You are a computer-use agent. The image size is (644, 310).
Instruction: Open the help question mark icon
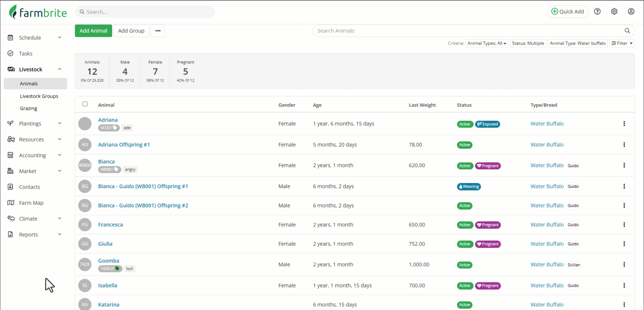pos(597,11)
